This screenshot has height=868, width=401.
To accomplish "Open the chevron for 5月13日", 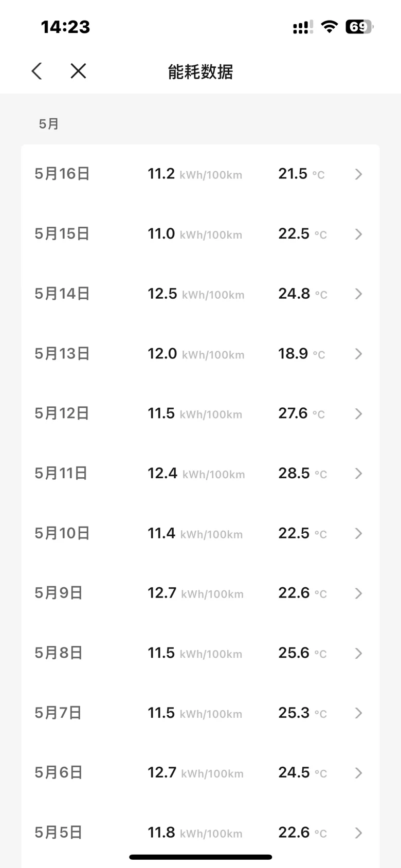I will point(359,354).
